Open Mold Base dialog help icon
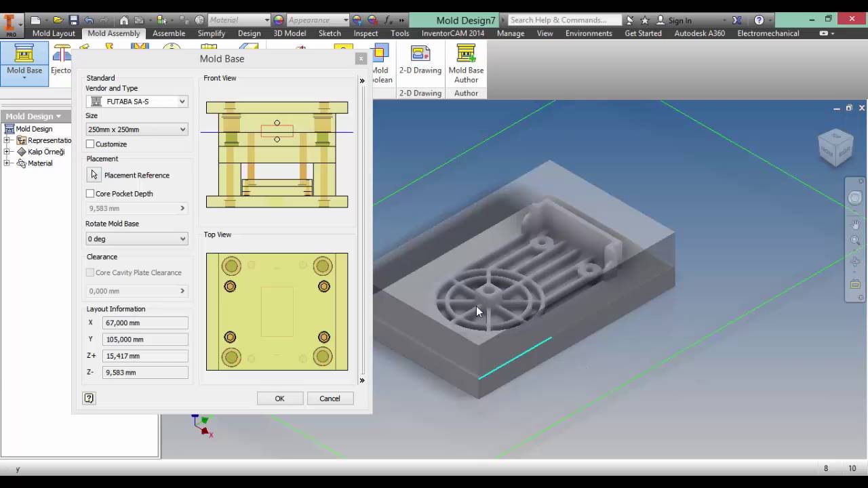This screenshot has height=488, width=868. pos(89,399)
